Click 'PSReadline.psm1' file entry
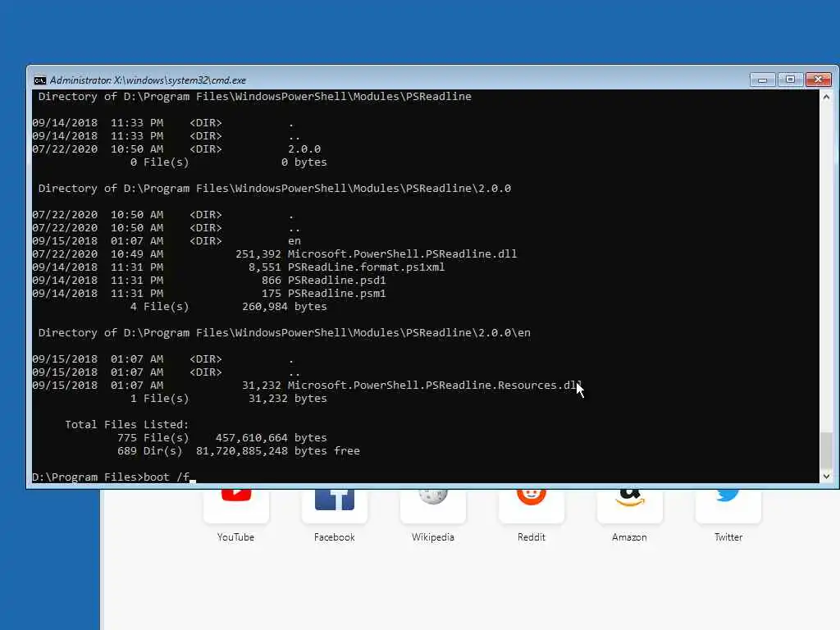840x630 pixels. [337, 293]
